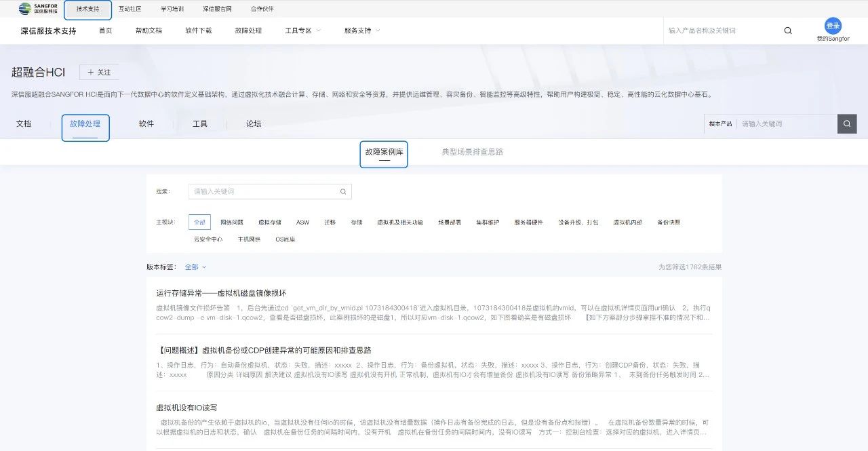
Task: Open the 按本产品 search scope selector
Action: click(x=720, y=124)
